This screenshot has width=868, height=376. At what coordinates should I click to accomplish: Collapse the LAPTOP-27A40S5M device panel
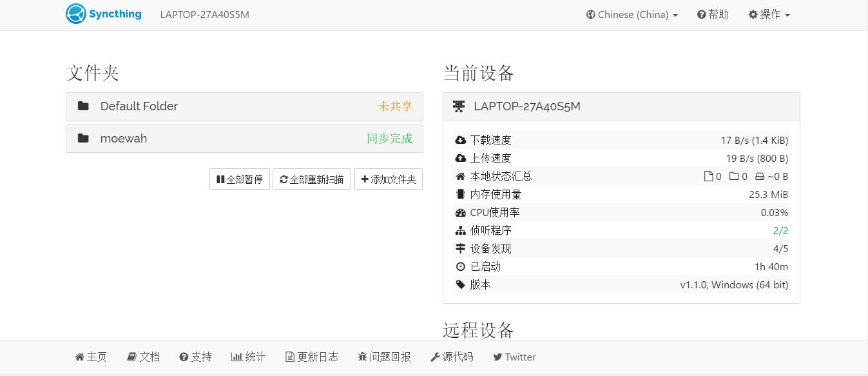(x=621, y=106)
